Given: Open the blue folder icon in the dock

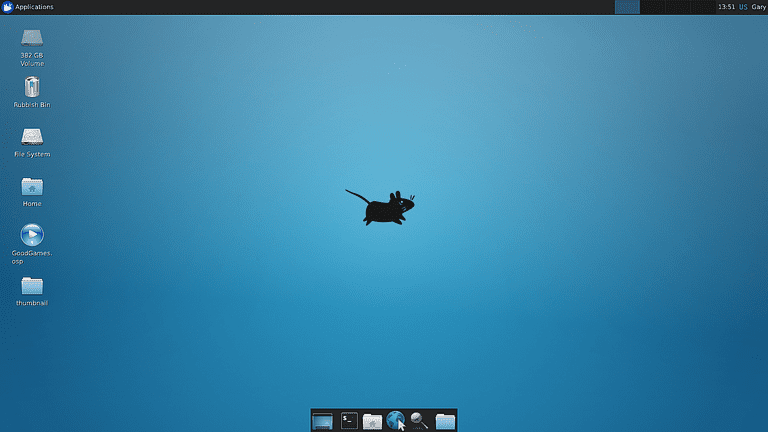Looking at the screenshot, I should (445, 421).
